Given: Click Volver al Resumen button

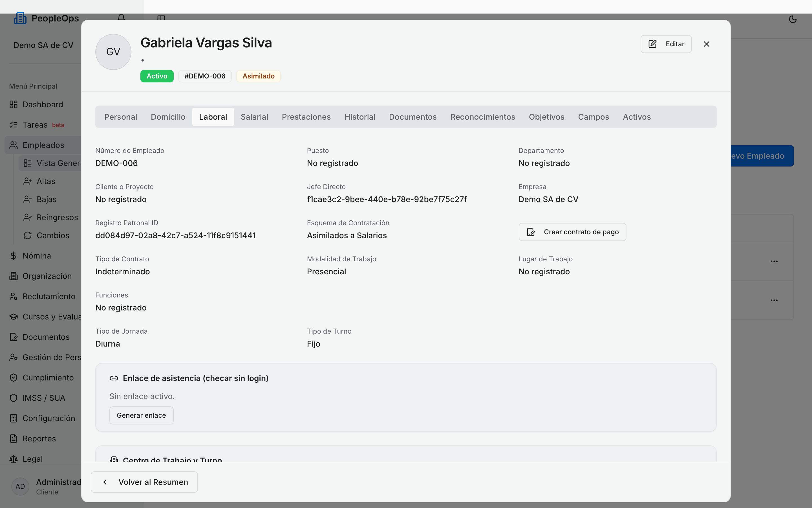Looking at the screenshot, I should [x=144, y=482].
